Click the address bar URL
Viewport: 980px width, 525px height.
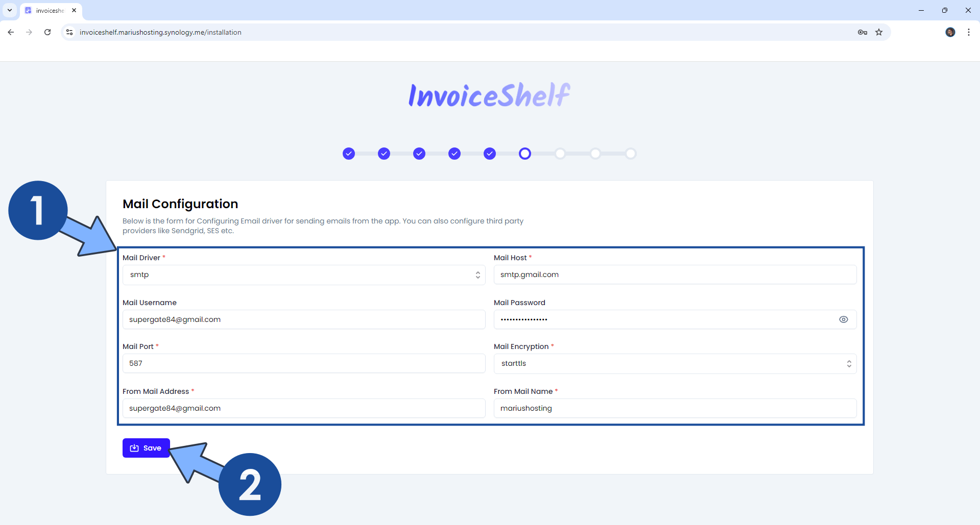pyautogui.click(x=160, y=32)
